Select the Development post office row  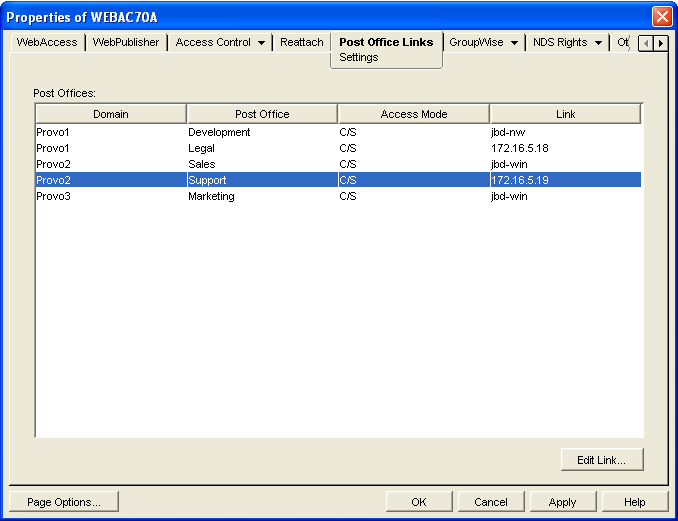219,132
